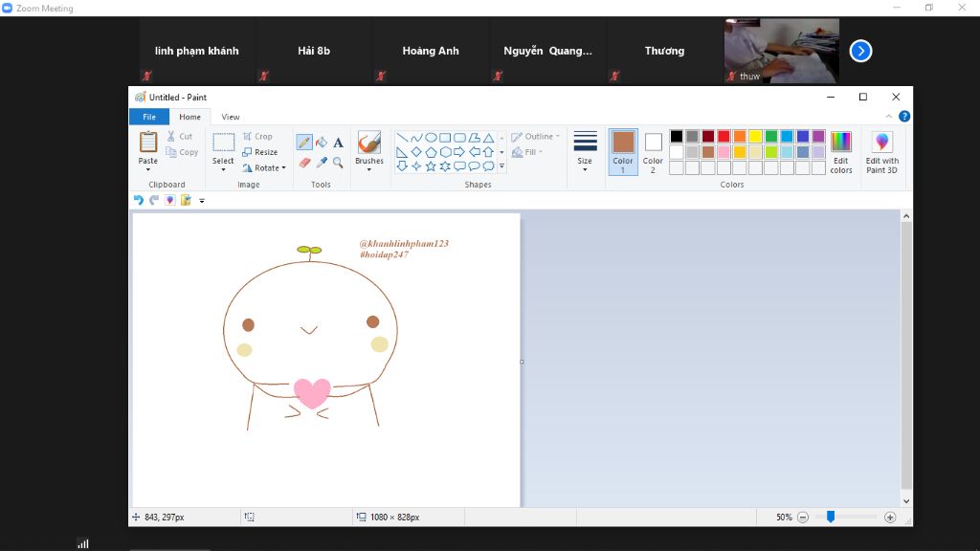Click the Resize button

click(x=260, y=152)
